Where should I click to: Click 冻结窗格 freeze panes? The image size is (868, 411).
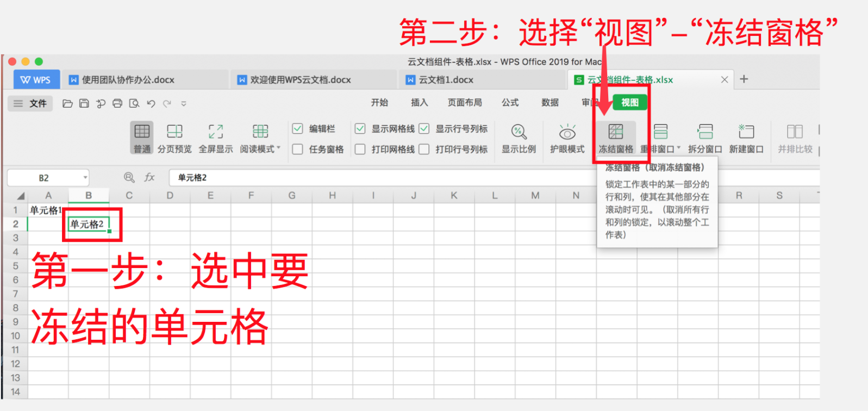tap(616, 138)
